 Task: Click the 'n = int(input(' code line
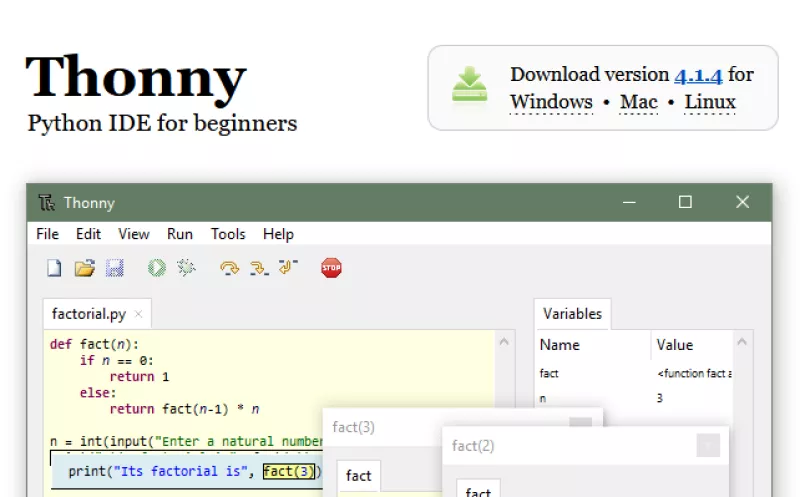tap(186, 441)
